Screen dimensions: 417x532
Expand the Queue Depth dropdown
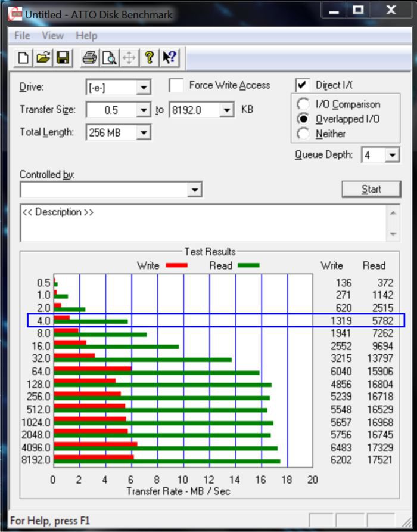[x=391, y=156]
